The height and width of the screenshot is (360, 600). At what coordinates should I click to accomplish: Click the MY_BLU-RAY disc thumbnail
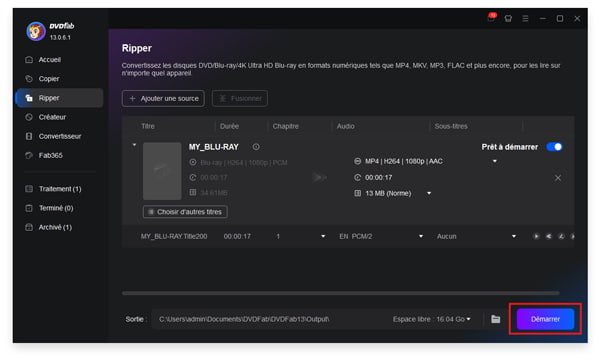pos(162,171)
